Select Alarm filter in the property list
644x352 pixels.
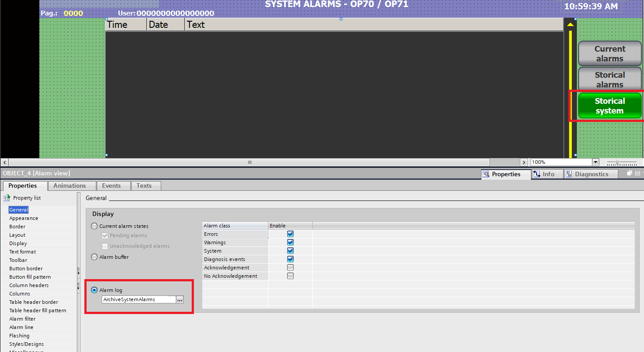[x=23, y=319]
